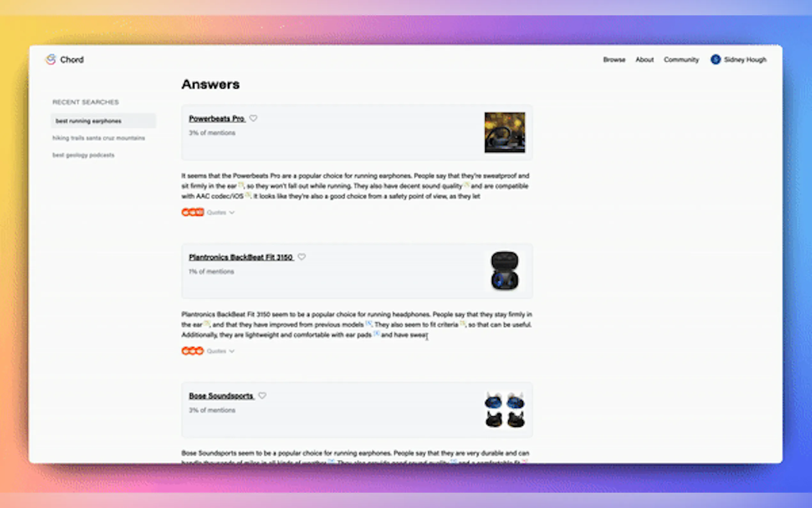Click Reddit source icons under Plantronics answer
This screenshot has height=508, width=812.
coord(193,351)
